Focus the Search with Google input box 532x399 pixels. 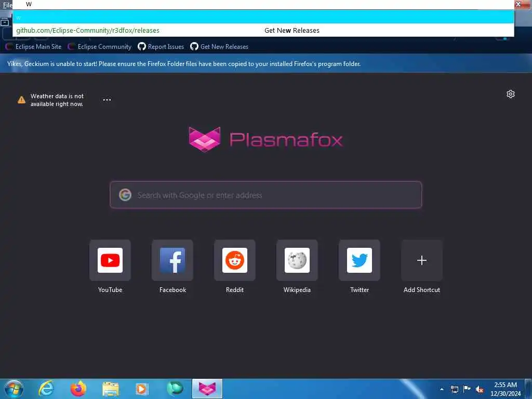tap(265, 195)
